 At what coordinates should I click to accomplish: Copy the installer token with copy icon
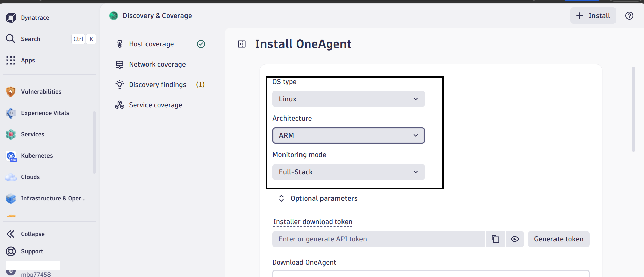[x=495, y=239]
